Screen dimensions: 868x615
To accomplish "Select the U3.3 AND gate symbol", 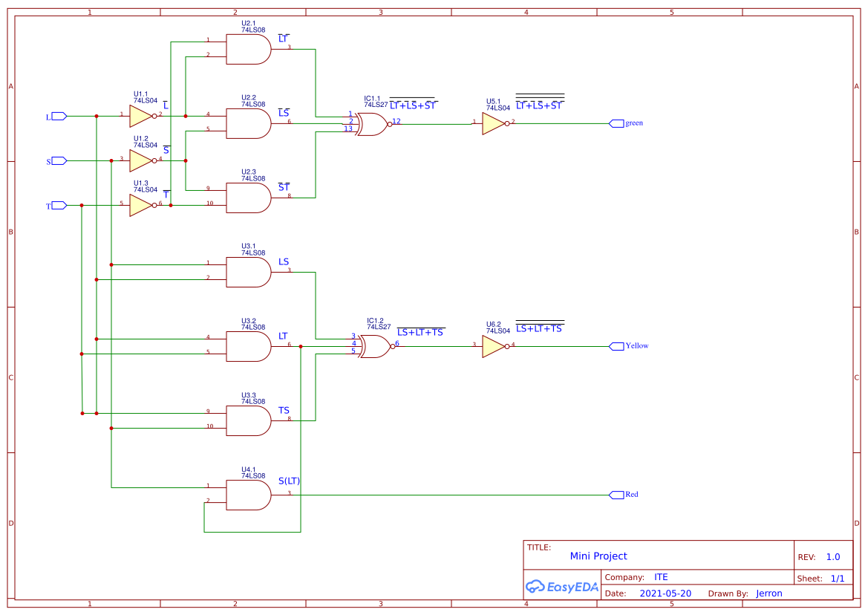I will 249,420.
